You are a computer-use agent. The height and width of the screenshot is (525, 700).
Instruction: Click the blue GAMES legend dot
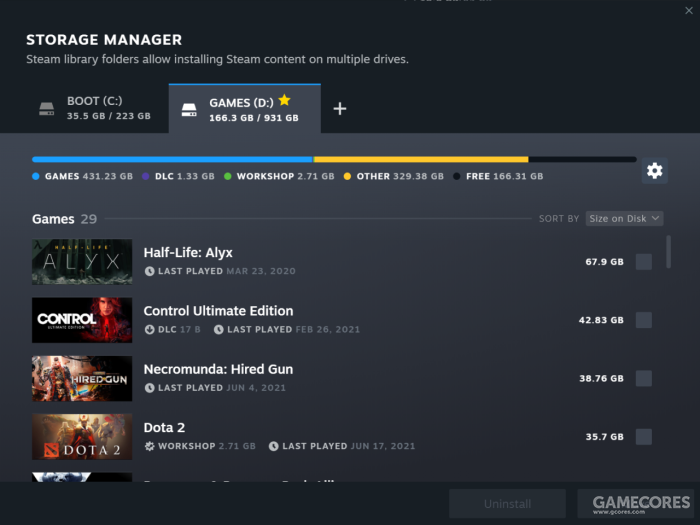[x=36, y=176]
